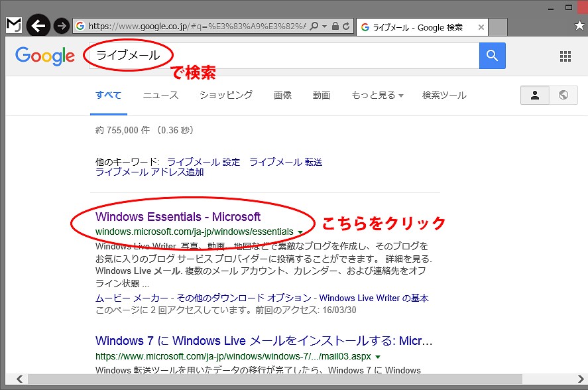The height and width of the screenshot is (390, 588).
Task: Click the magnifier search icon in the address bar
Action: click(314, 26)
